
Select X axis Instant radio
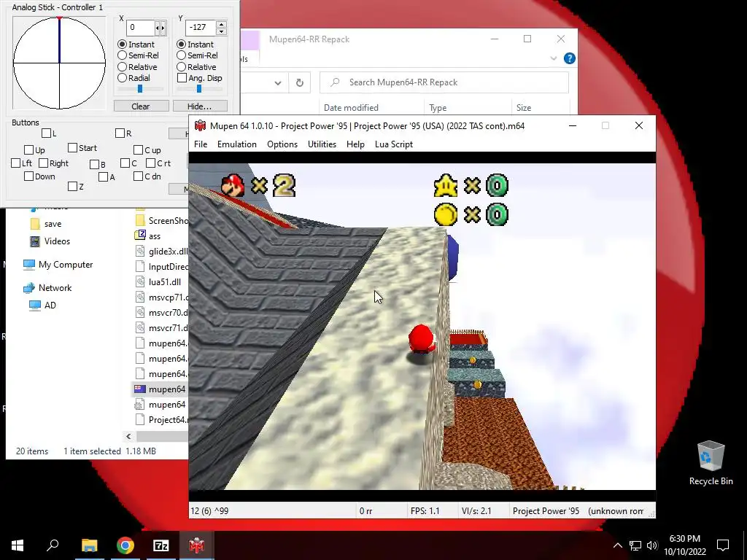123,44
